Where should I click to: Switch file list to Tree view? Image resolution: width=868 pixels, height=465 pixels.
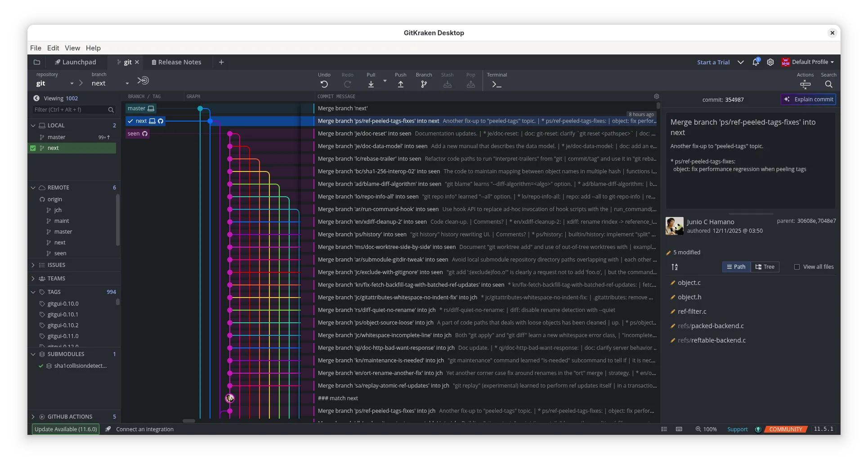[765, 267]
